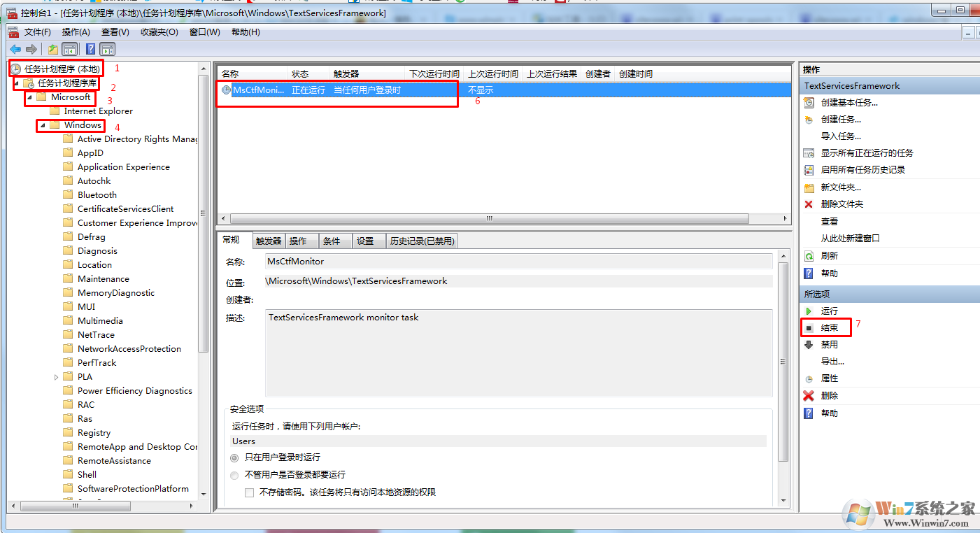Click the blue Help icon in the toolbar
This screenshot has height=533, width=980.
pyautogui.click(x=90, y=49)
